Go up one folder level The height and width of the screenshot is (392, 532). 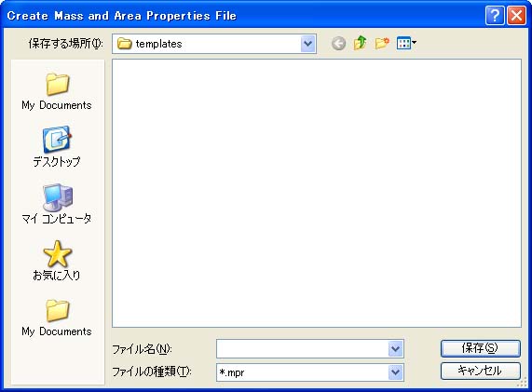pos(360,43)
